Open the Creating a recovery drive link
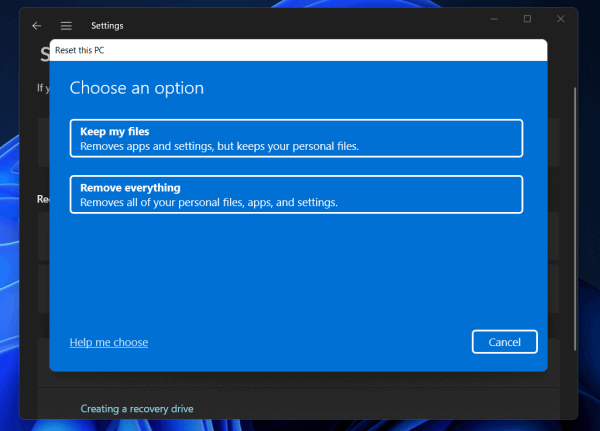The width and height of the screenshot is (600, 431). coord(137,409)
